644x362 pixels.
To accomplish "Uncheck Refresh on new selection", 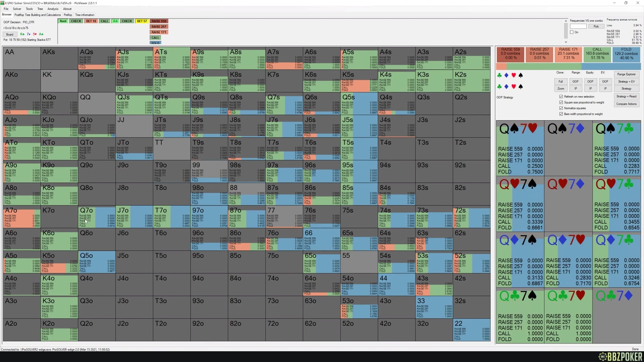I will pyautogui.click(x=561, y=97).
